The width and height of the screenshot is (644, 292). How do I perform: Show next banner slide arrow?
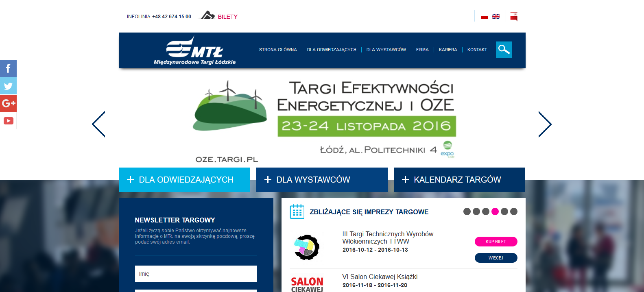pos(545,124)
